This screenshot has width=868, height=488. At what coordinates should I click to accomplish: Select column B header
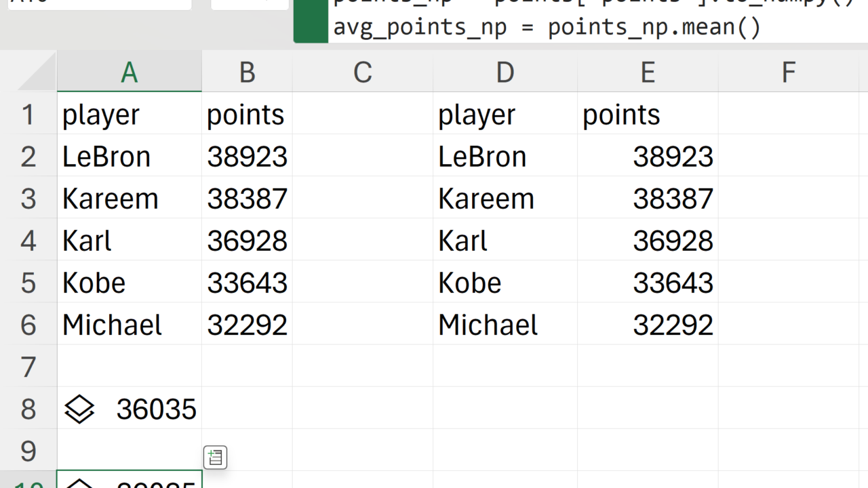[247, 72]
